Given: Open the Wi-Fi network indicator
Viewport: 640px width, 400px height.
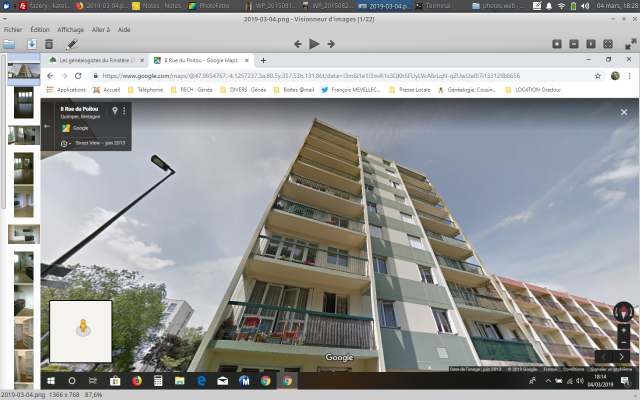Looking at the screenshot, I should [562, 6].
